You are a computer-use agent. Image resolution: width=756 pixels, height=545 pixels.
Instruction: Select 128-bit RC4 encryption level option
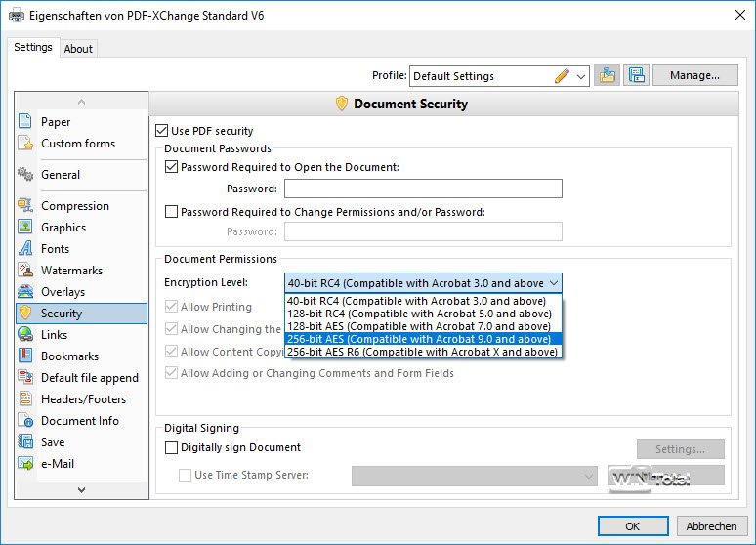pos(422,314)
